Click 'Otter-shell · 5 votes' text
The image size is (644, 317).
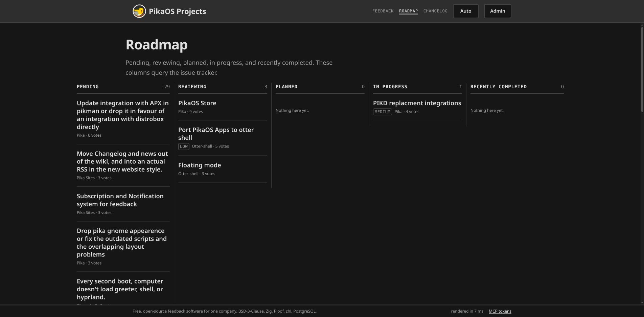pyautogui.click(x=210, y=146)
